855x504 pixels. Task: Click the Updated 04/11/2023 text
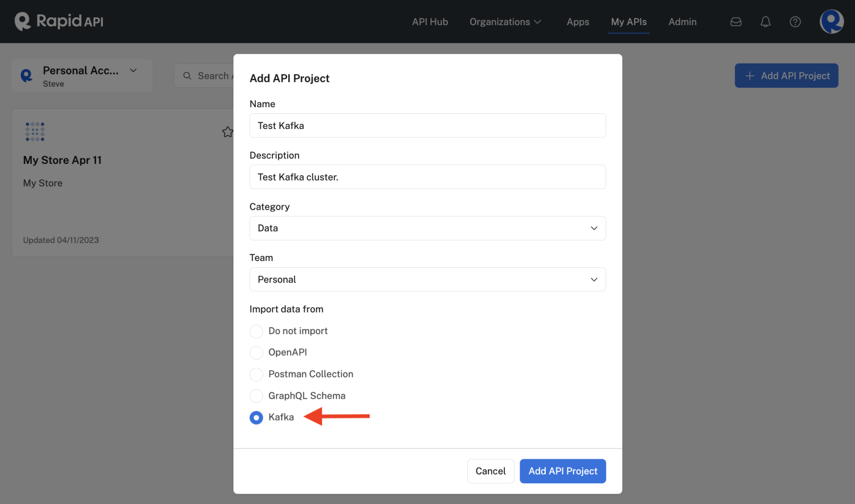tap(61, 240)
